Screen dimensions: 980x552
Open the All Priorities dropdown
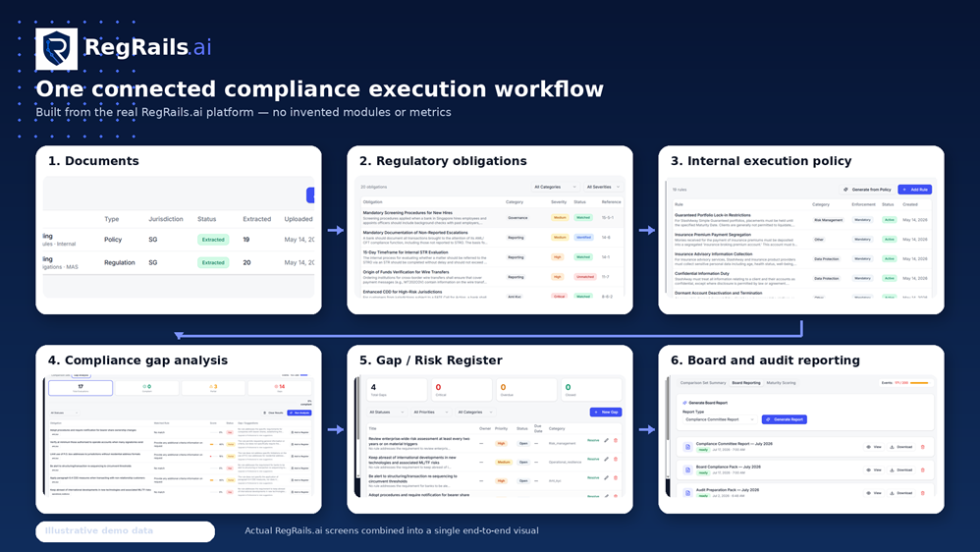click(x=431, y=412)
